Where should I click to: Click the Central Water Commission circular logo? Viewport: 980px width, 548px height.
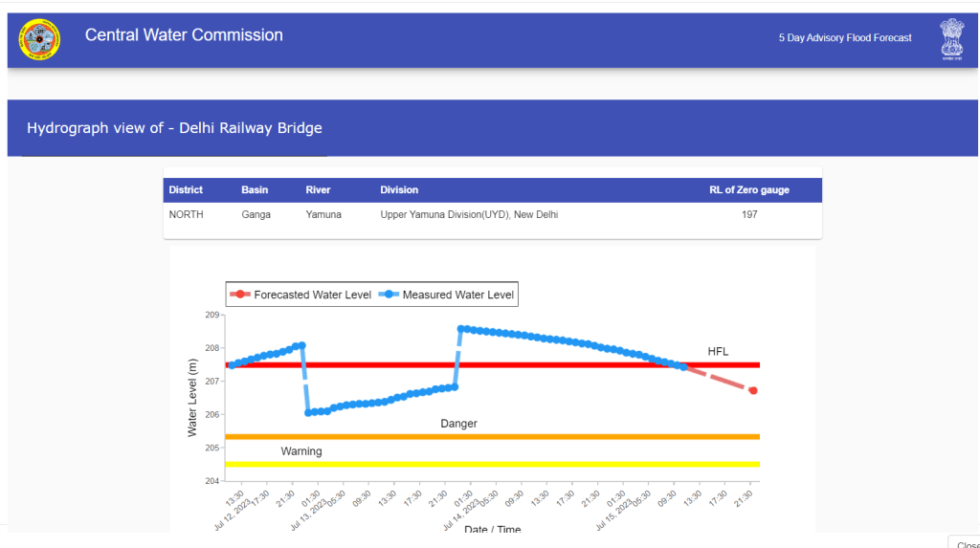[39, 39]
